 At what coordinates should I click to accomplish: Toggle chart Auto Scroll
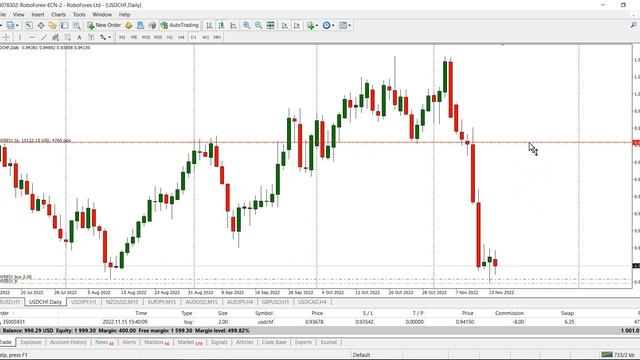coord(284,25)
